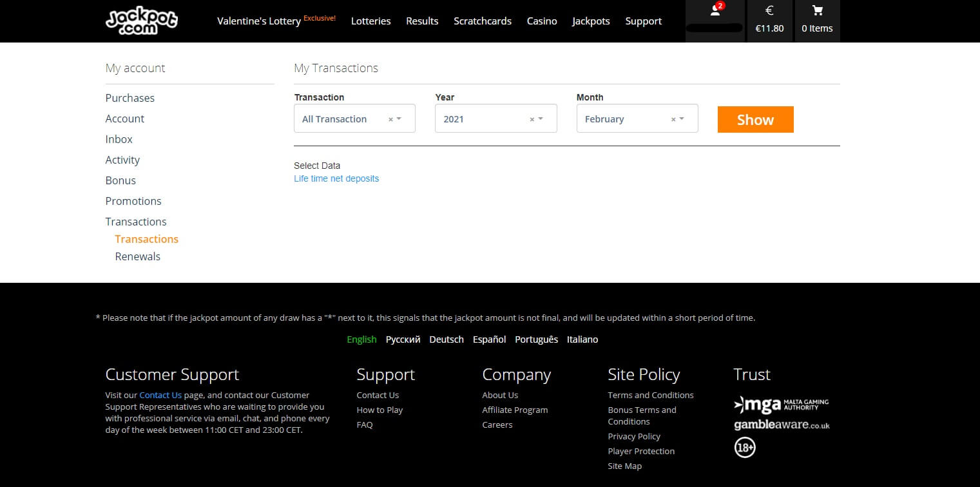Open the user profile icon with notifications
This screenshot has height=487, width=980.
[x=715, y=11]
